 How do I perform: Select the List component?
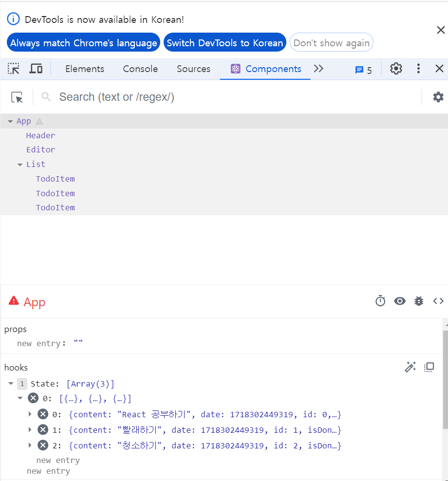coord(36,165)
